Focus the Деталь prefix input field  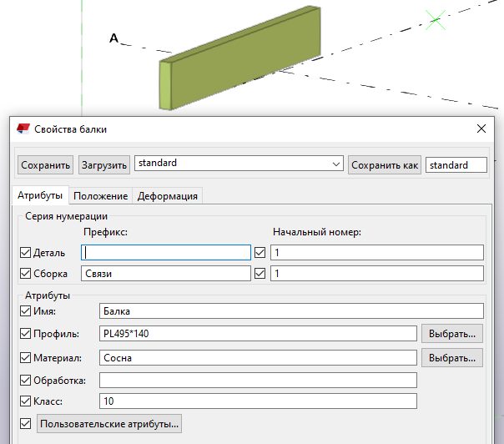click(x=166, y=253)
